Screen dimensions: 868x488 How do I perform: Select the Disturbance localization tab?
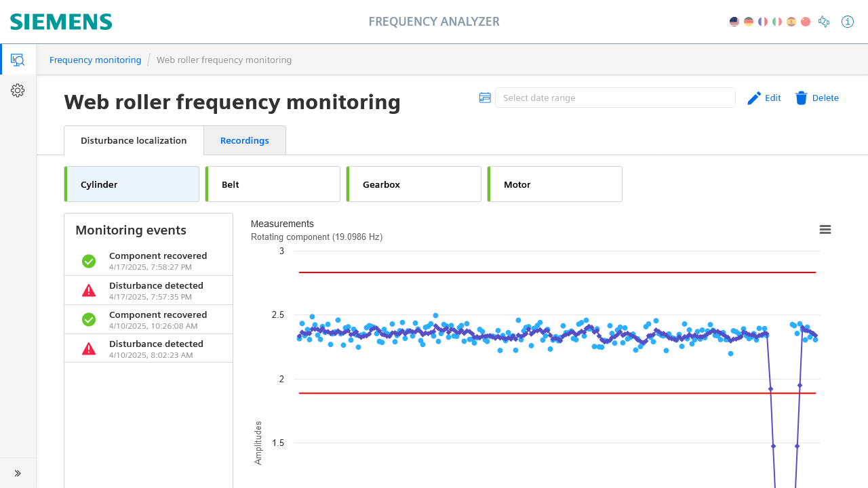pos(134,140)
